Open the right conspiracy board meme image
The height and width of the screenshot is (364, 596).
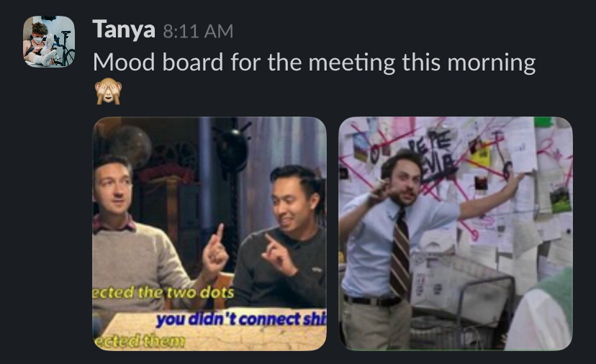pos(456,234)
